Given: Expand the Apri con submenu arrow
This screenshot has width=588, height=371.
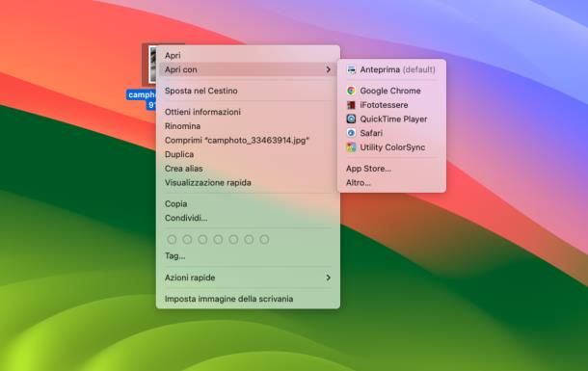Looking at the screenshot, I should tap(328, 69).
